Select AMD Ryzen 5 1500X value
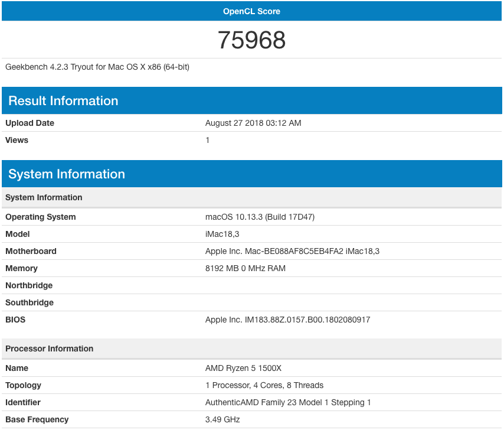Viewport: 504px width, 430px height. click(243, 368)
